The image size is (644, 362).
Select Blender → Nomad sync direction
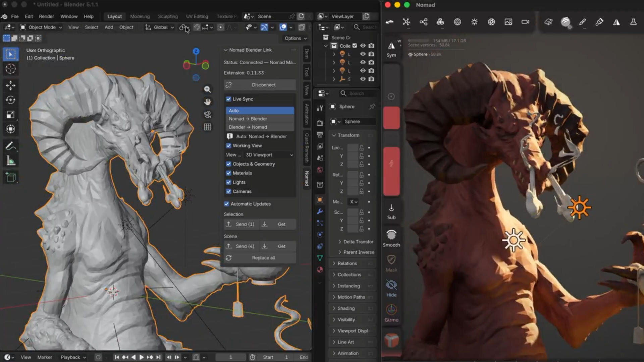tap(260, 127)
